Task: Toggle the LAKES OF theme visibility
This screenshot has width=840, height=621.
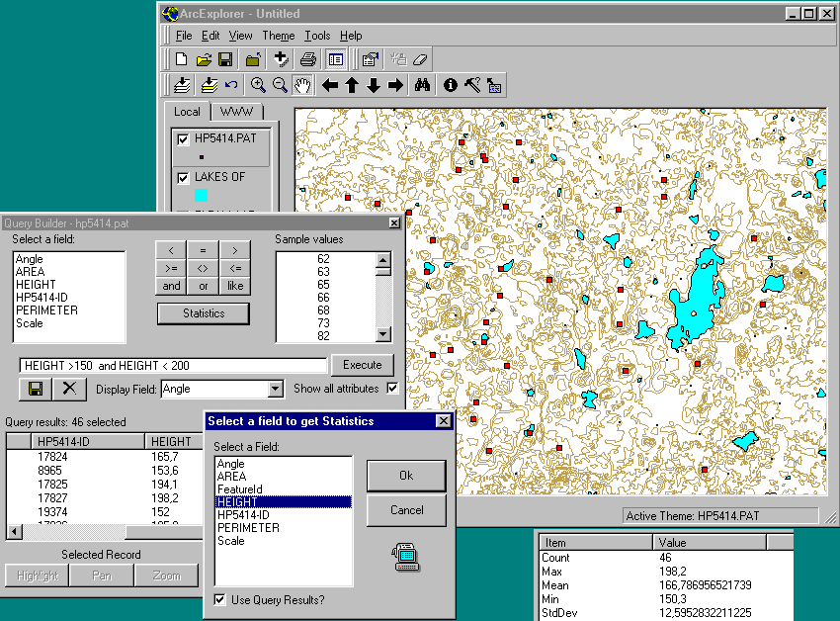Action: [x=182, y=177]
